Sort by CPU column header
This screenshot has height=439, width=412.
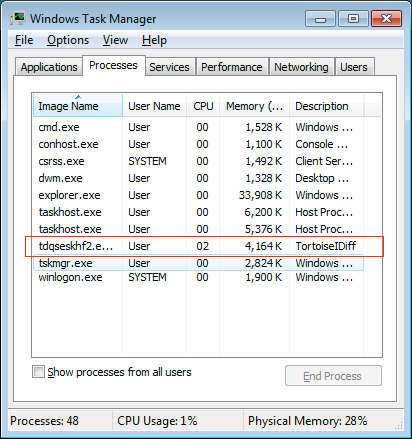pyautogui.click(x=203, y=106)
